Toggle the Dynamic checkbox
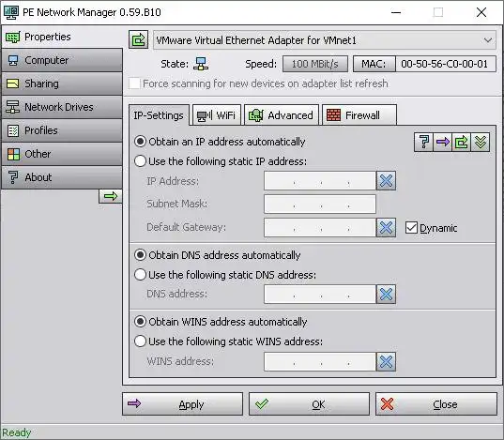The image size is (504, 440). tap(411, 228)
